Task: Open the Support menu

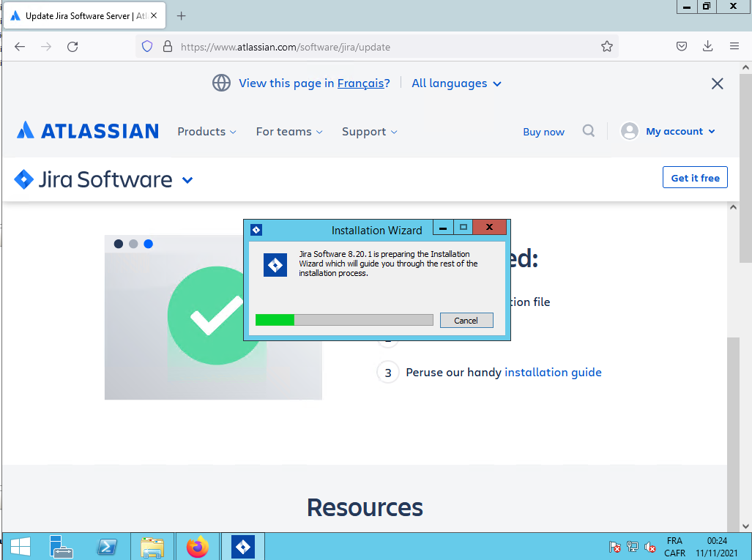Action: tap(369, 131)
